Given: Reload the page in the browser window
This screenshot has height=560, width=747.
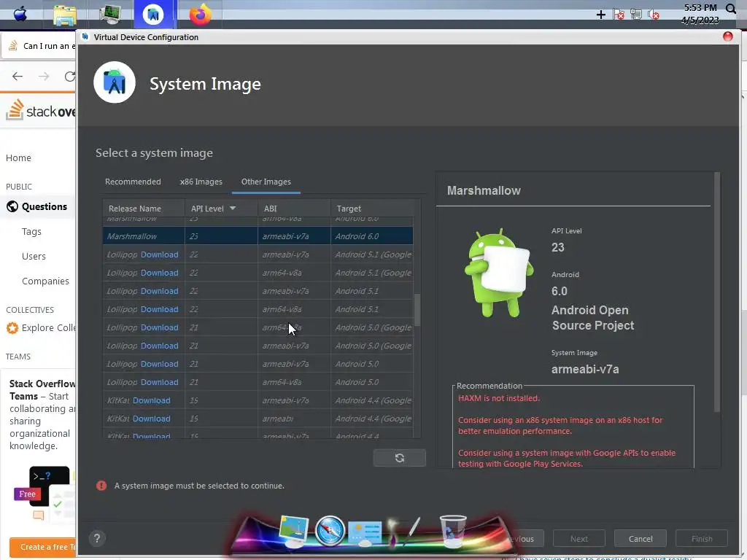Looking at the screenshot, I should point(69,76).
